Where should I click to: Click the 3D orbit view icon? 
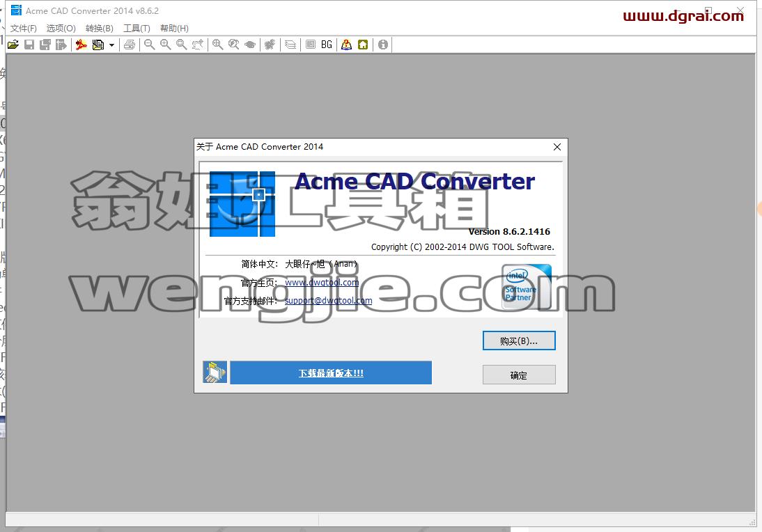[x=250, y=45]
